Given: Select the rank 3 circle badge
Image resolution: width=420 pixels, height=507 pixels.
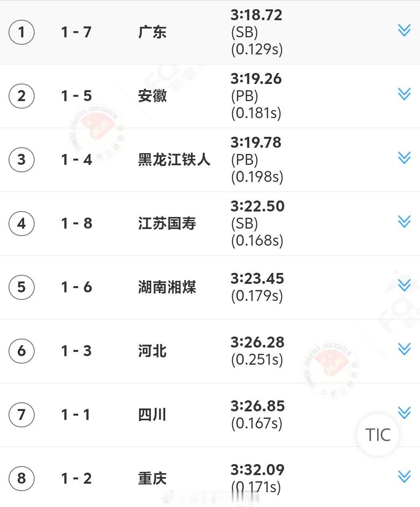Looking at the screenshot, I should tap(21, 159).
